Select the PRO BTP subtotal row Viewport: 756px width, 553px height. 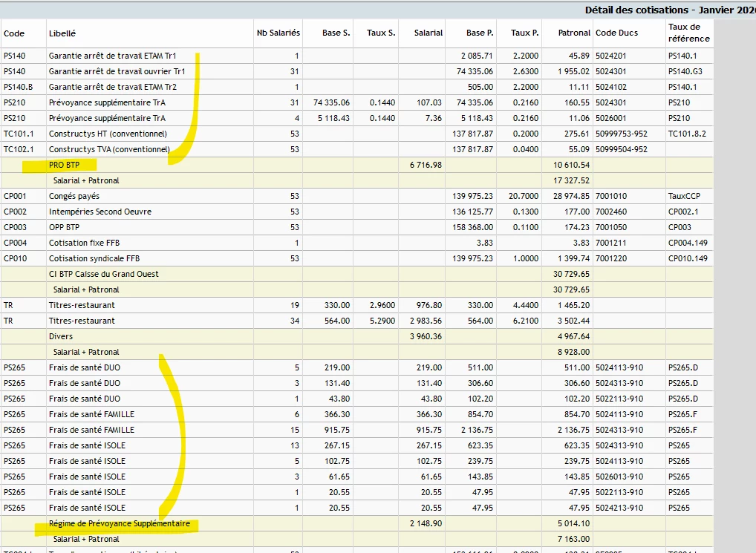coord(64,165)
